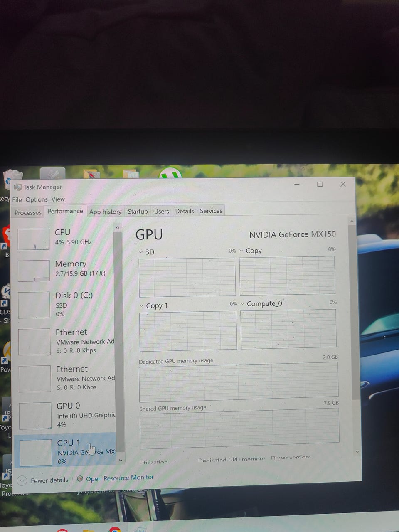Click the sidebar vertical scrollbar thumb
This screenshot has height=532, width=399.
click(119, 342)
